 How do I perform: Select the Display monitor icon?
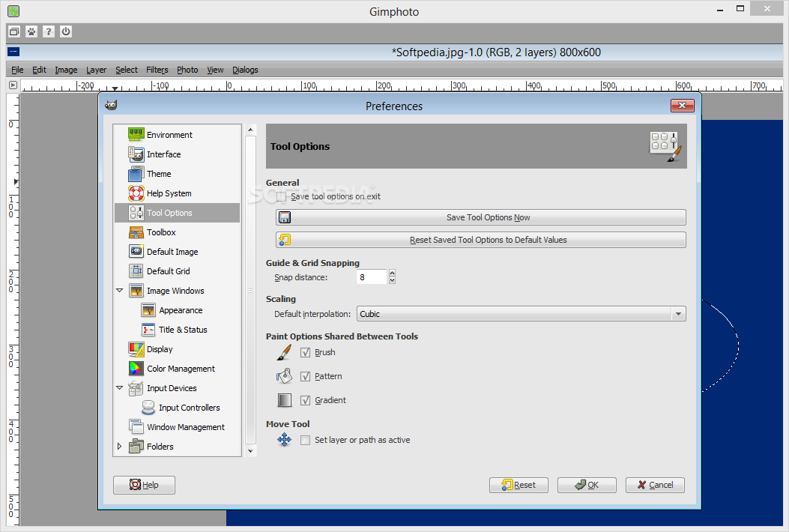click(x=136, y=348)
